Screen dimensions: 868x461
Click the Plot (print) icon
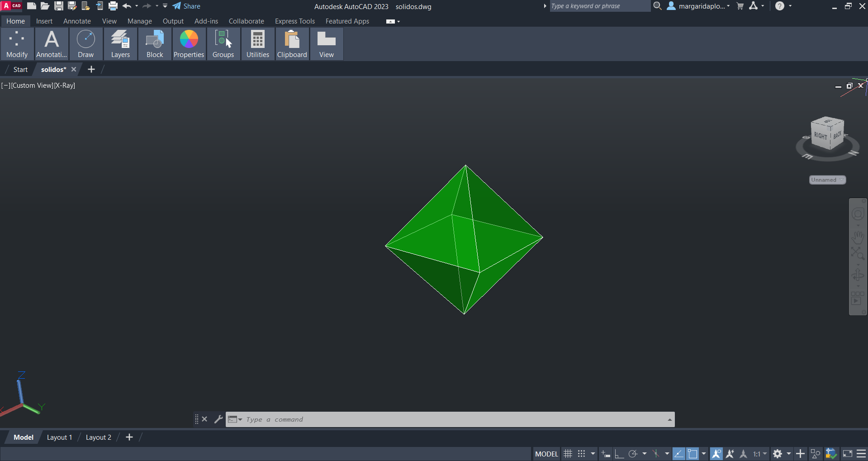(113, 6)
